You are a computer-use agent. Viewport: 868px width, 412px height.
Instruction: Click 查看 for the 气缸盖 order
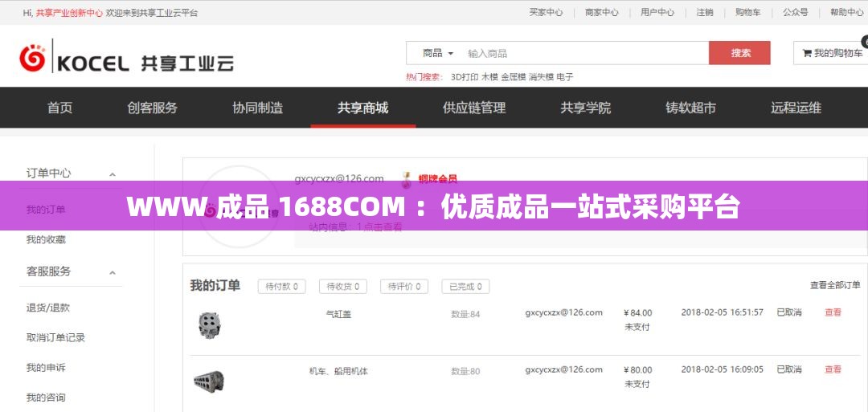833,312
